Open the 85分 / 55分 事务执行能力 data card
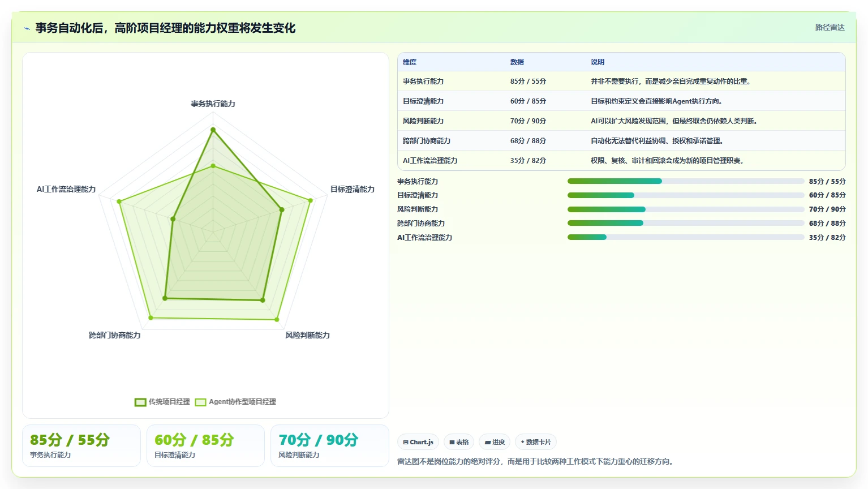Viewport: 868px width, 489px height. point(81,446)
